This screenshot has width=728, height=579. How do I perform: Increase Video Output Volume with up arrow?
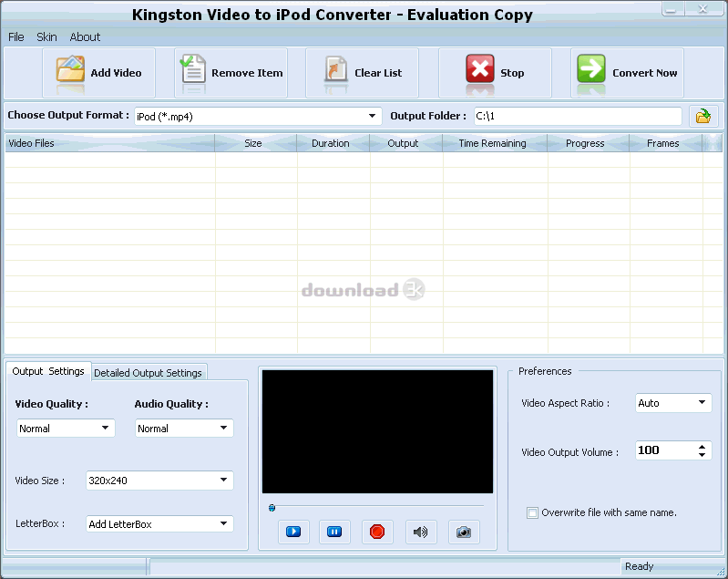[702, 447]
